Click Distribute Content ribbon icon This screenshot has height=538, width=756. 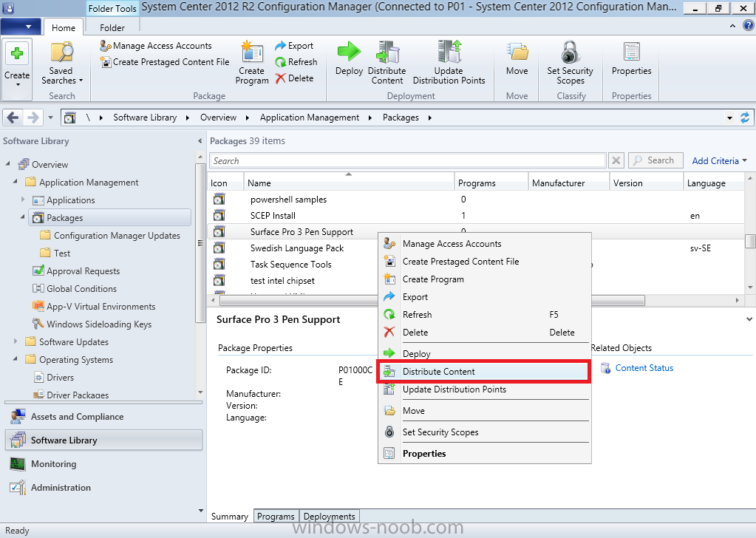[x=386, y=63]
